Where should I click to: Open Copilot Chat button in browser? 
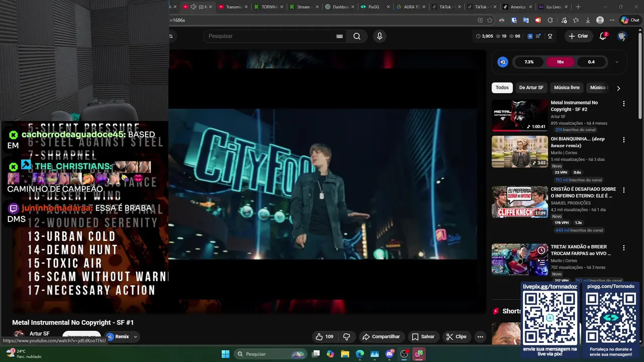630,20
